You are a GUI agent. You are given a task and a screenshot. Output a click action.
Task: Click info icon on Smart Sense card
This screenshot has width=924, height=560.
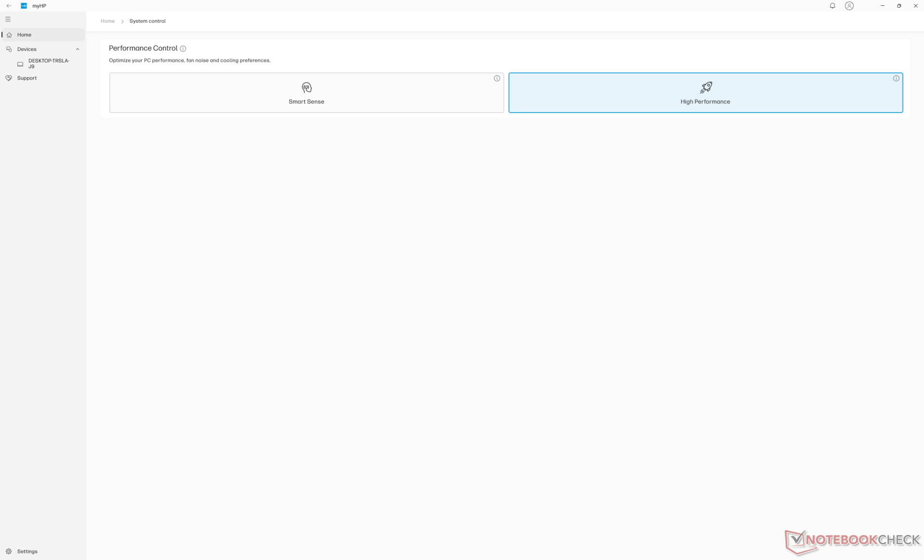[x=497, y=78]
